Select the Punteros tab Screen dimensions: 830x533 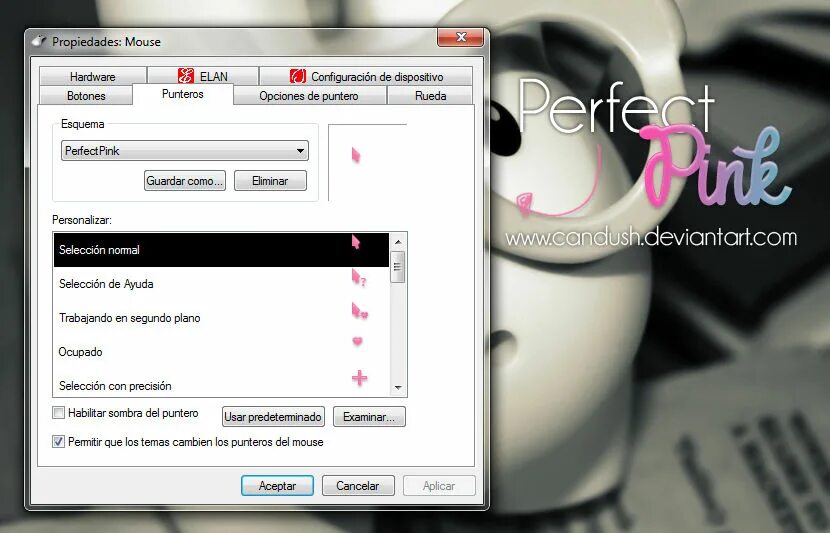(183, 94)
